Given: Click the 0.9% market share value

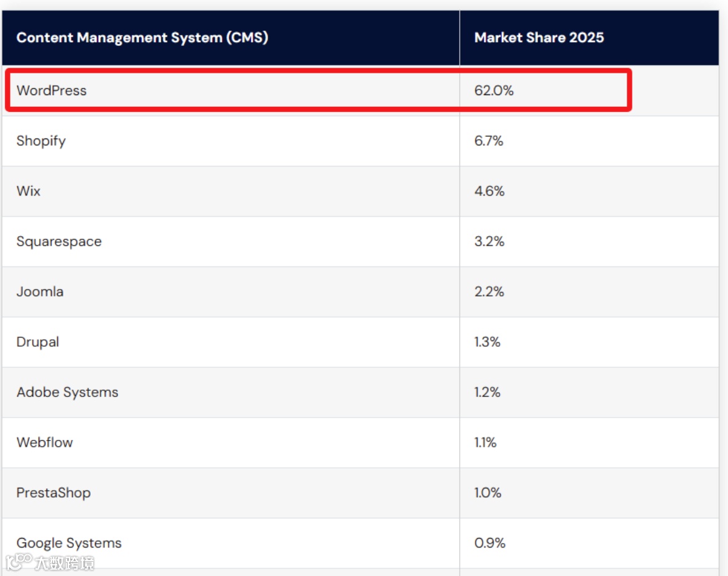Looking at the screenshot, I should click(489, 542).
